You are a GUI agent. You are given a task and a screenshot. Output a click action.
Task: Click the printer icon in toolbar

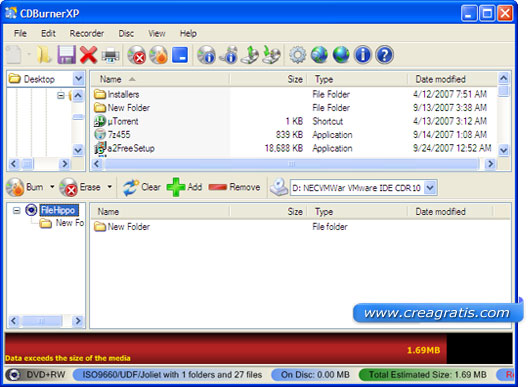coord(111,55)
